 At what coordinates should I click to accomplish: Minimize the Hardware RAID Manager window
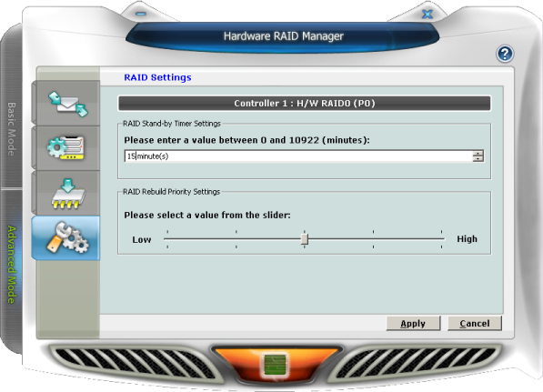141,14
